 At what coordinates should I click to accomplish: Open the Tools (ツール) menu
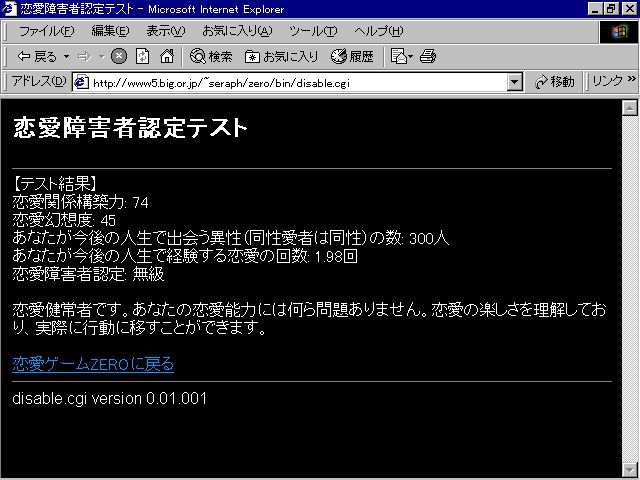click(313, 31)
